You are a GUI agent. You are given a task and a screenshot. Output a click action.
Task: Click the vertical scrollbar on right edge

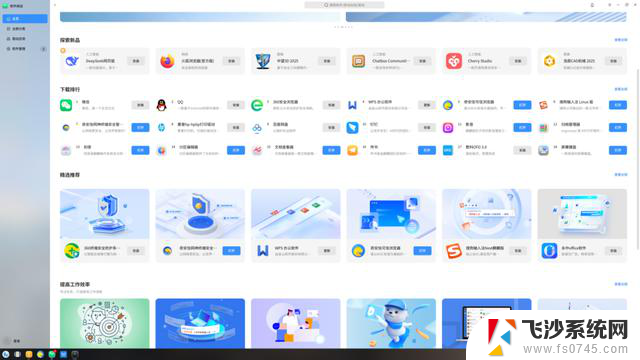[x=638, y=159]
